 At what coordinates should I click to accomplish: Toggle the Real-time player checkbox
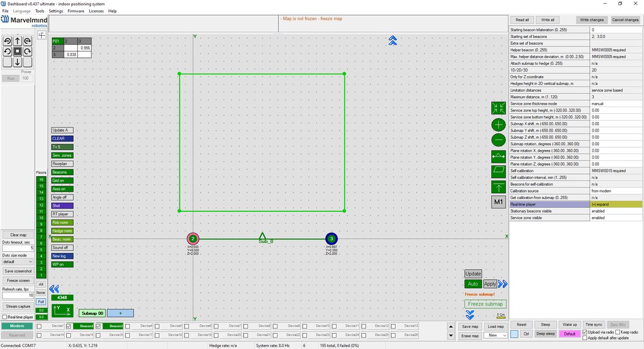[x=5, y=317]
